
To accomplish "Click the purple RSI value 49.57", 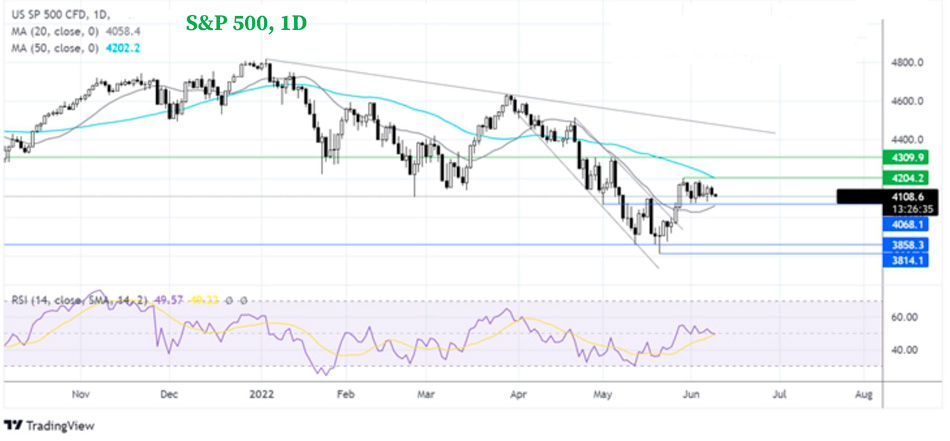I will click(176, 299).
